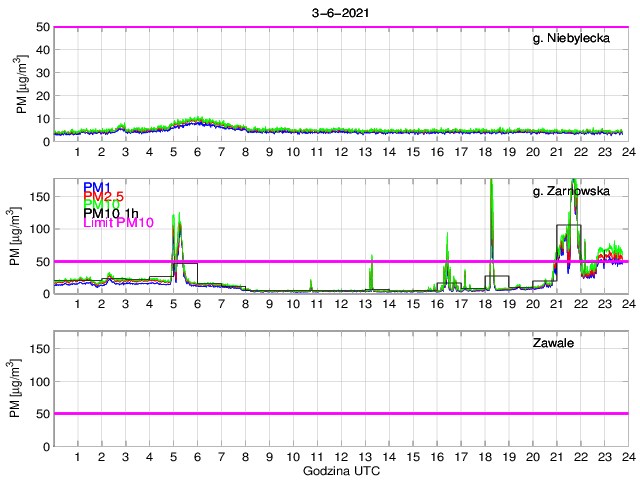Screen dimensions: 640x480
Task: Select the PM1 legend entry
Action: pos(96,187)
